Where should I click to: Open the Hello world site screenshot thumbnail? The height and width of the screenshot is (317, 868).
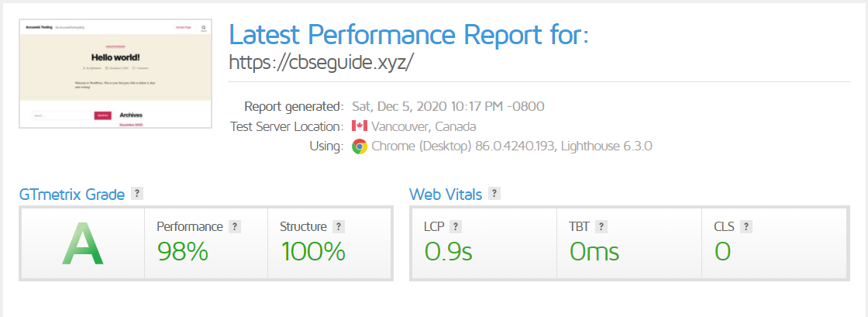tap(115, 74)
